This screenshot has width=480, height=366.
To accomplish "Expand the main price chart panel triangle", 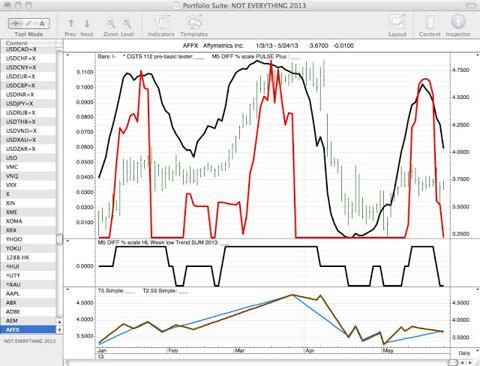I will click(x=68, y=55).
